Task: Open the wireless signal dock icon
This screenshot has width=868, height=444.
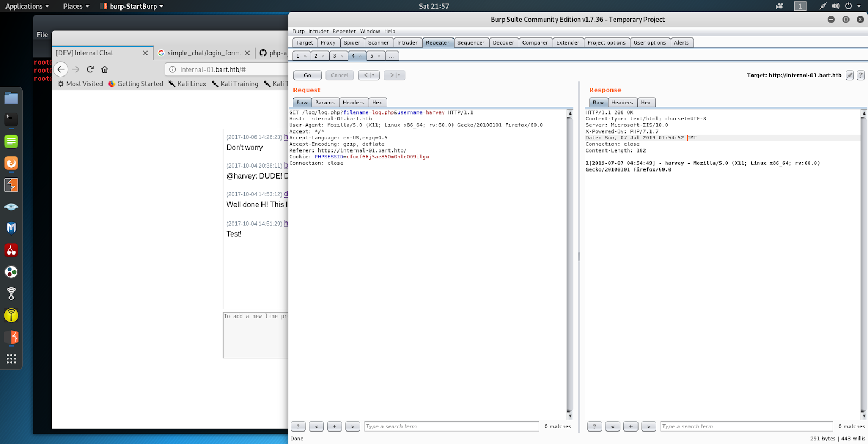Action: point(11,293)
